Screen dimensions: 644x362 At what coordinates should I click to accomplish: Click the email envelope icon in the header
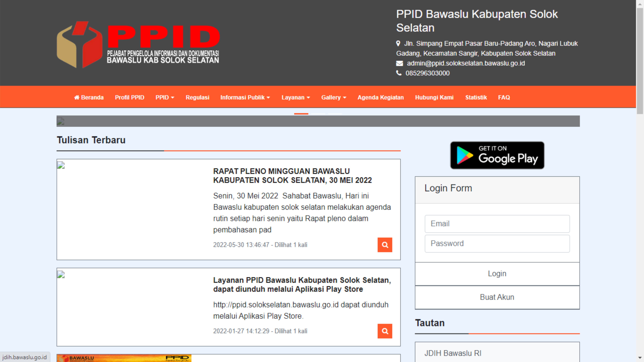coord(399,63)
